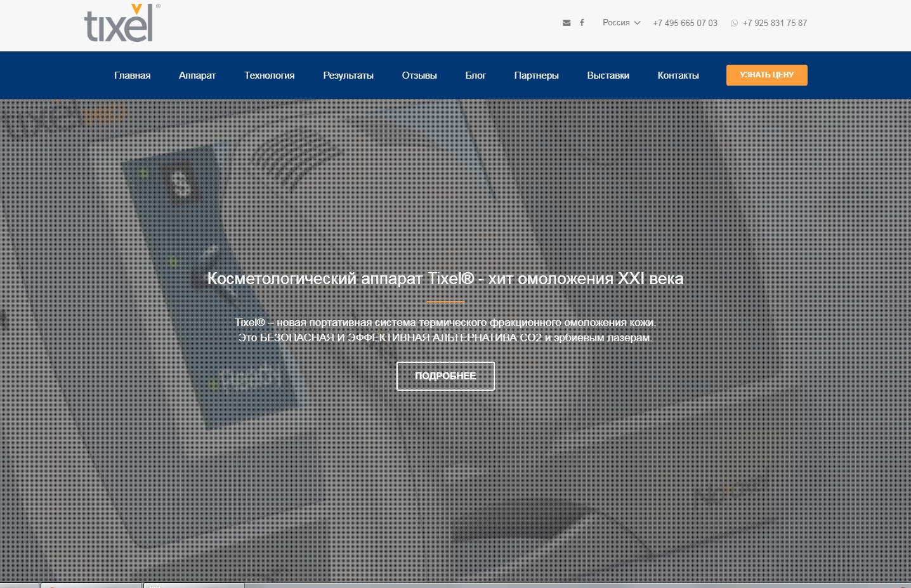911x588 pixels.
Task: Open the Технология menu item
Action: (x=270, y=75)
